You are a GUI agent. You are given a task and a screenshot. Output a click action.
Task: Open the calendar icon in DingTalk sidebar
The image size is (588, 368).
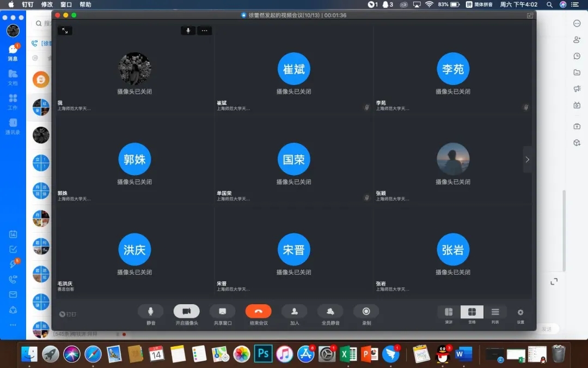click(x=13, y=234)
